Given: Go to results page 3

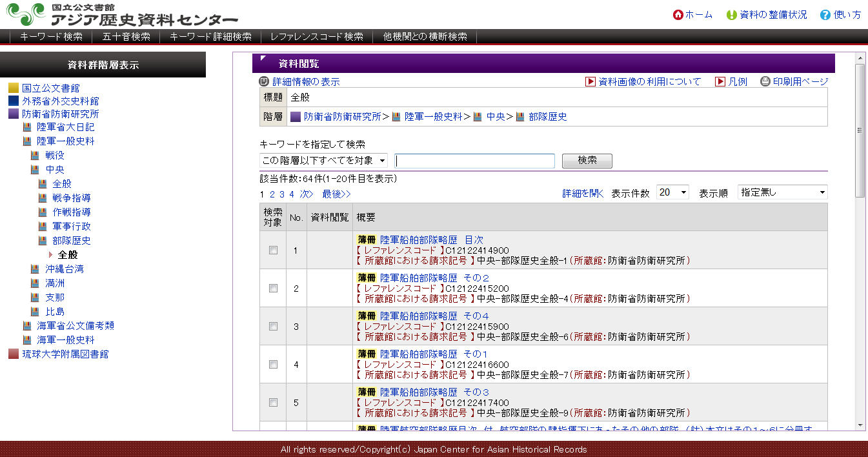Looking at the screenshot, I should point(282,194).
